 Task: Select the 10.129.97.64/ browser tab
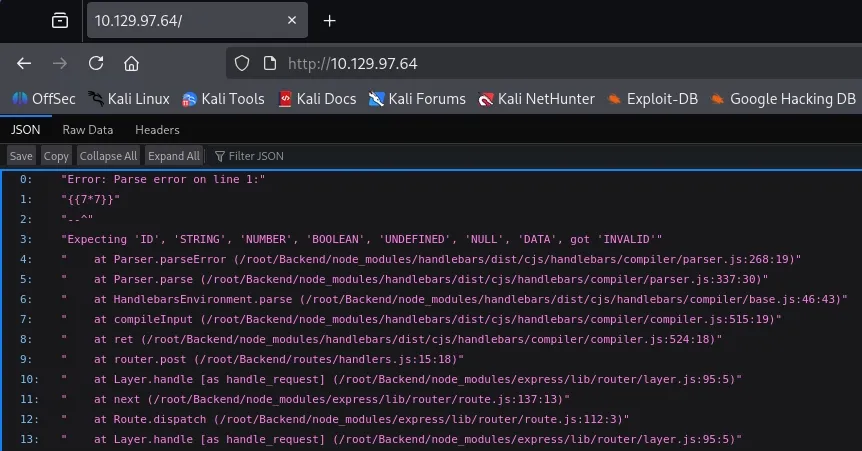tap(197, 20)
